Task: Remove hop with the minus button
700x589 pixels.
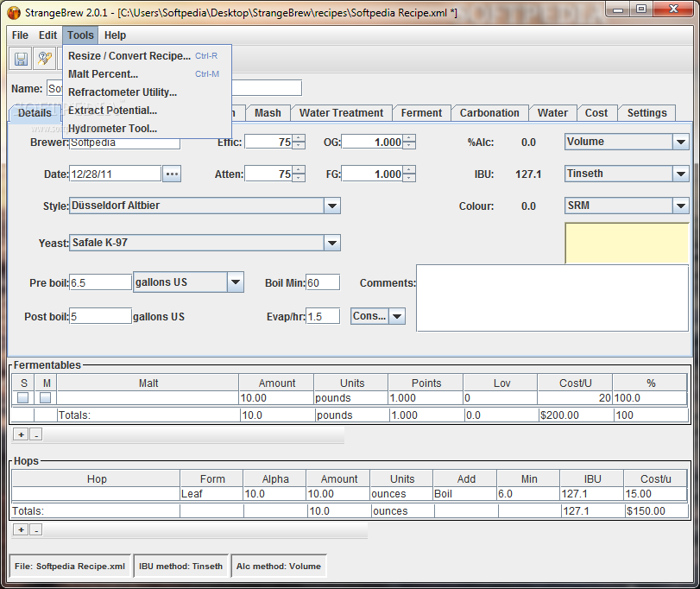Action: [36, 530]
